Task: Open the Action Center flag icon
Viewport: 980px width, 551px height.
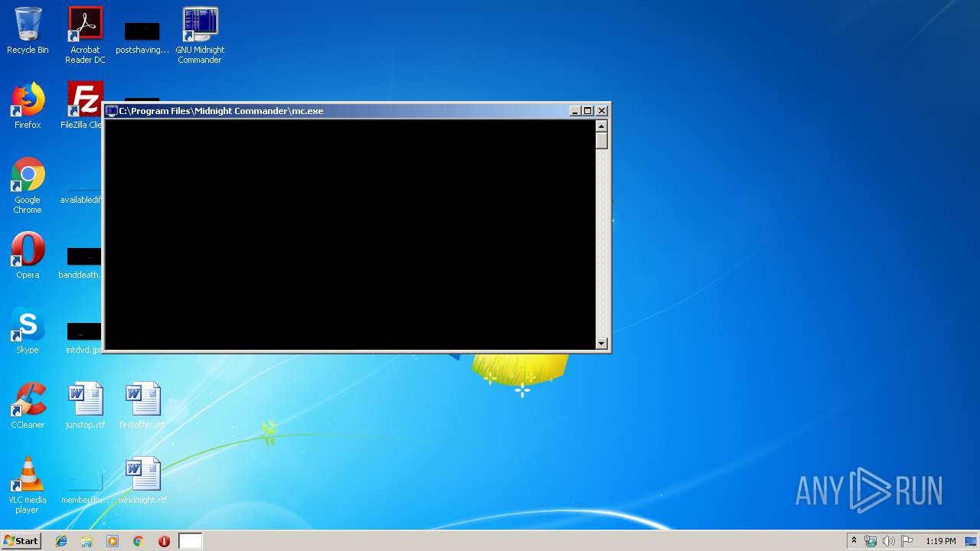Action: (x=907, y=541)
